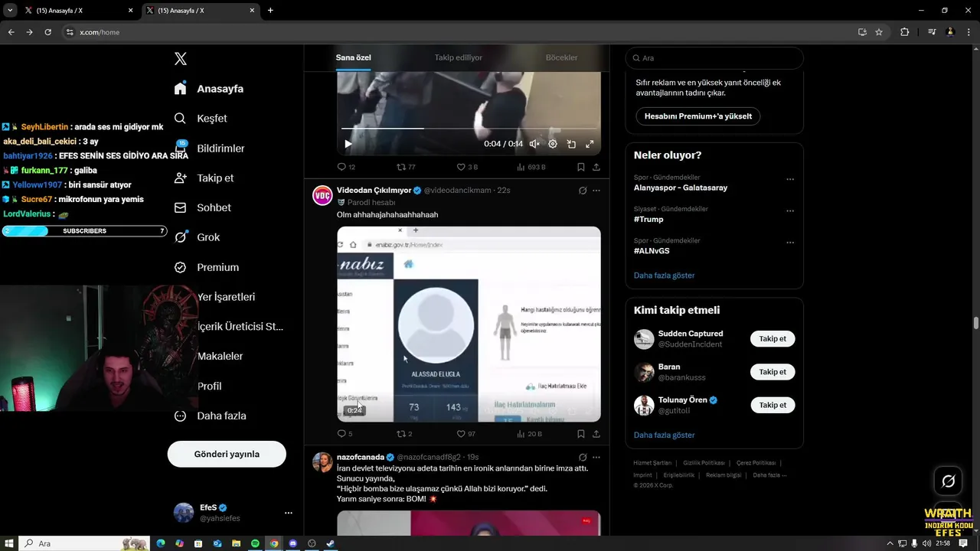This screenshot has height=551, width=980.
Task: Open Anasayfa (home) in sidebar
Action: (209, 89)
